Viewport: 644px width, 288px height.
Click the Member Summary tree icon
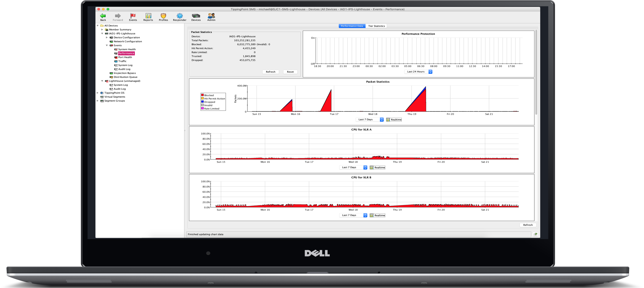point(107,29)
